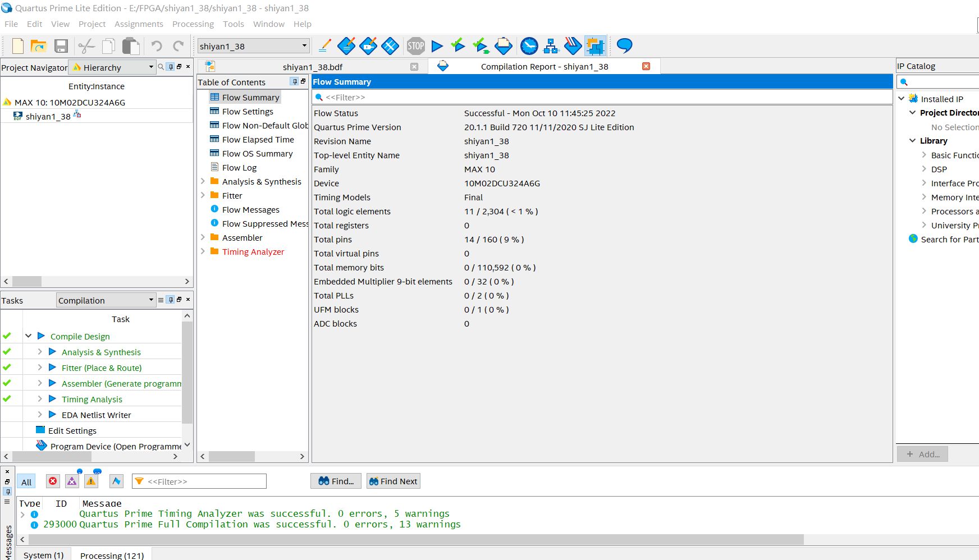Click the Find... button

coord(336,481)
